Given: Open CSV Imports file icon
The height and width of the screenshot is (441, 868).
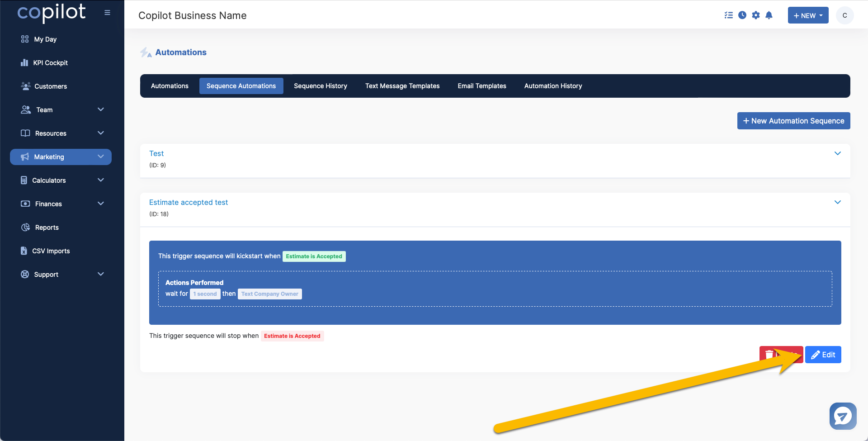Looking at the screenshot, I should [x=24, y=251].
